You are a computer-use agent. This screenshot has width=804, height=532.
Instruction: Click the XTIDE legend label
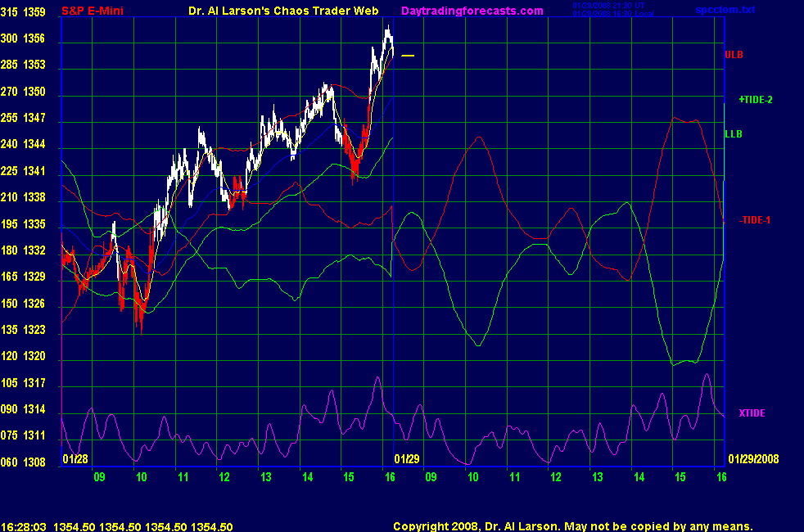(752, 413)
